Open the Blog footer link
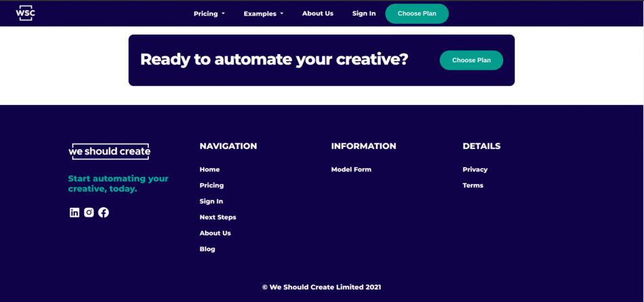Viewport: 644px width, 302px height. [x=208, y=249]
